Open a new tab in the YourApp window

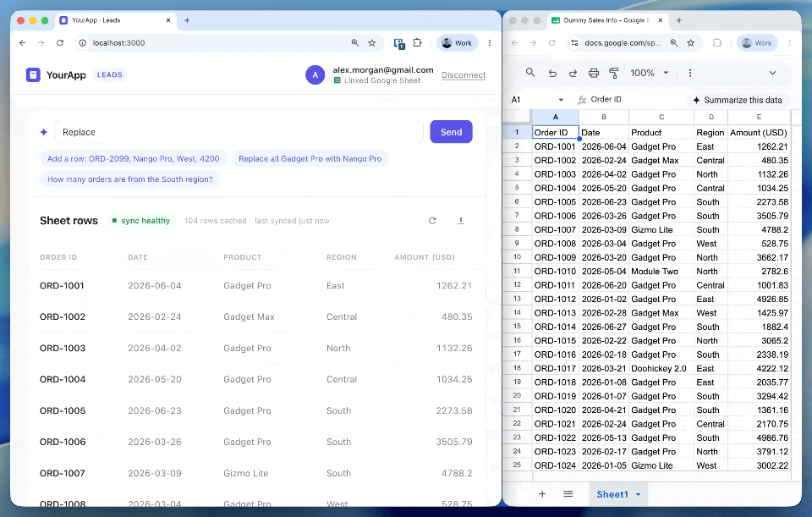point(187,20)
